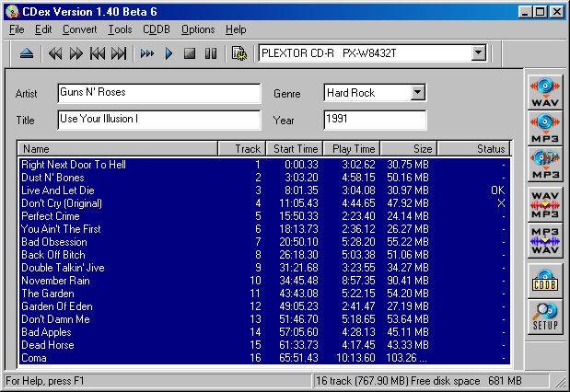The image size is (570, 392).
Task: Click the Size column header
Action: click(x=408, y=149)
